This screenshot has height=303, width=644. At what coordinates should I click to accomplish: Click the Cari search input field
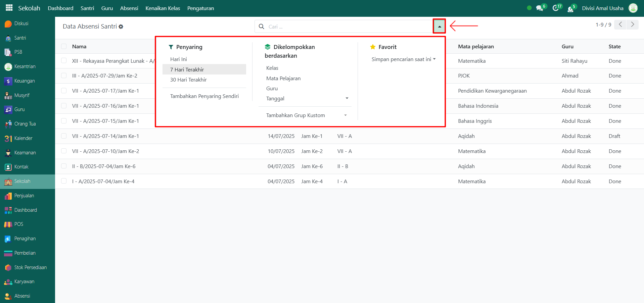tap(346, 27)
